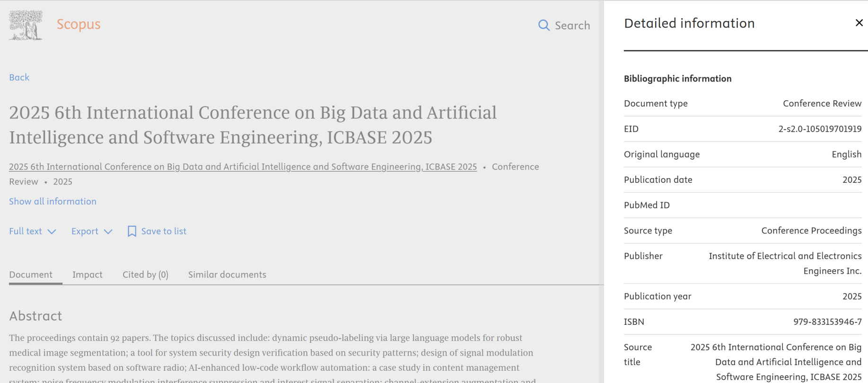The image size is (868, 383).
Task: Click the Abstract heading
Action: point(36,316)
